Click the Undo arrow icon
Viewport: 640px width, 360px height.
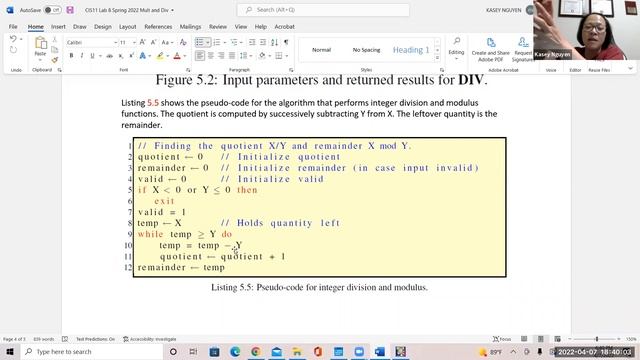(13, 39)
